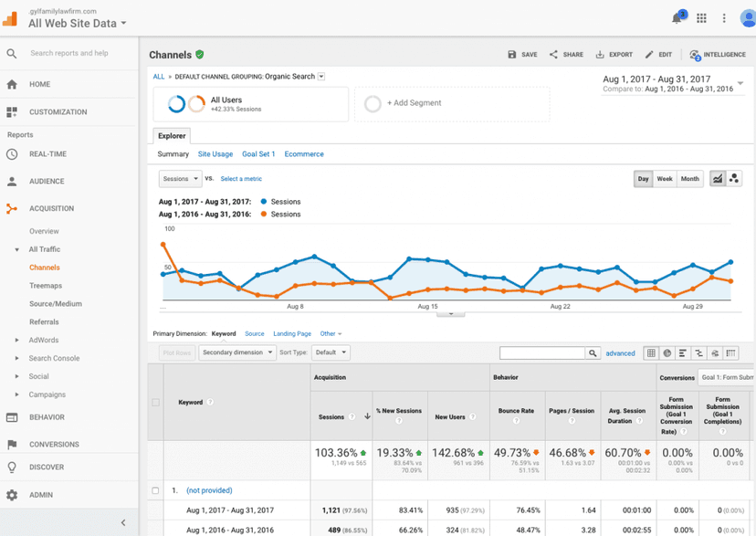
Task: Check the (not provided) row checkbox
Action: [154, 490]
